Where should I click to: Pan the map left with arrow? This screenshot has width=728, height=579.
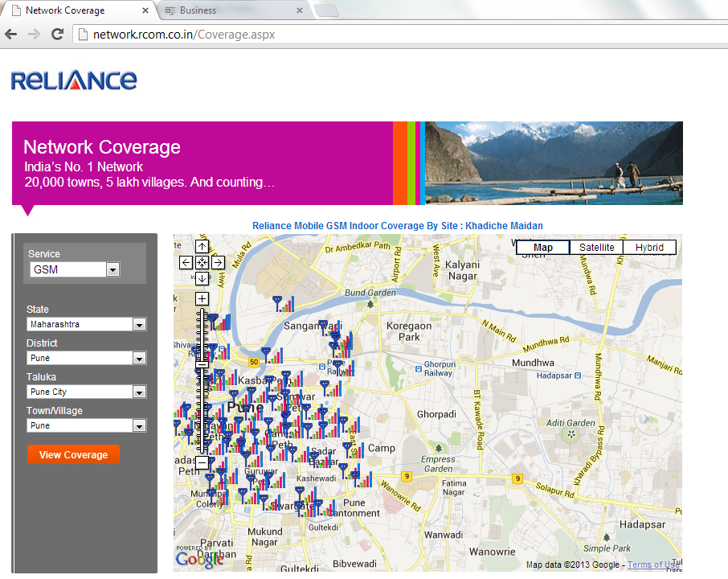186,263
